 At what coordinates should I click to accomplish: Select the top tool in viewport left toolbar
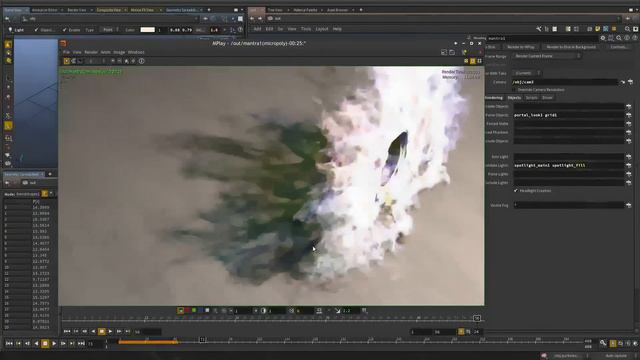(x=8, y=44)
